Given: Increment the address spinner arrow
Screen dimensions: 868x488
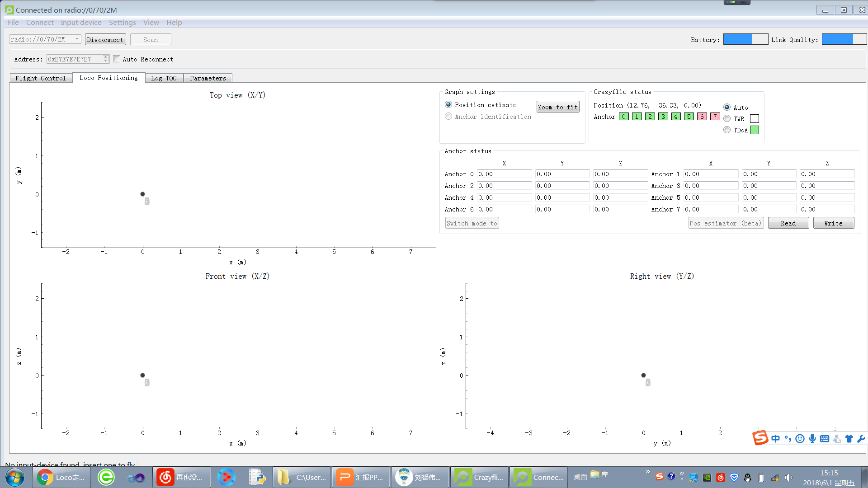Looking at the screenshot, I should [105, 57].
